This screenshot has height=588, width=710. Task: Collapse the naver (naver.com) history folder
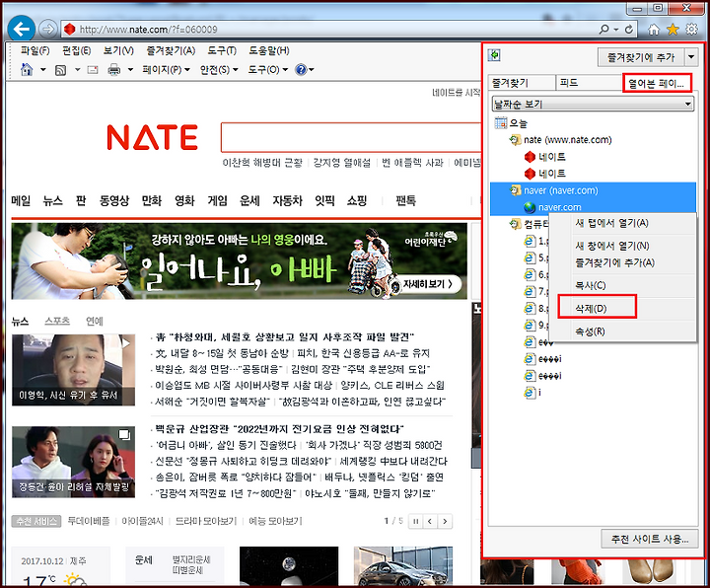click(x=554, y=190)
